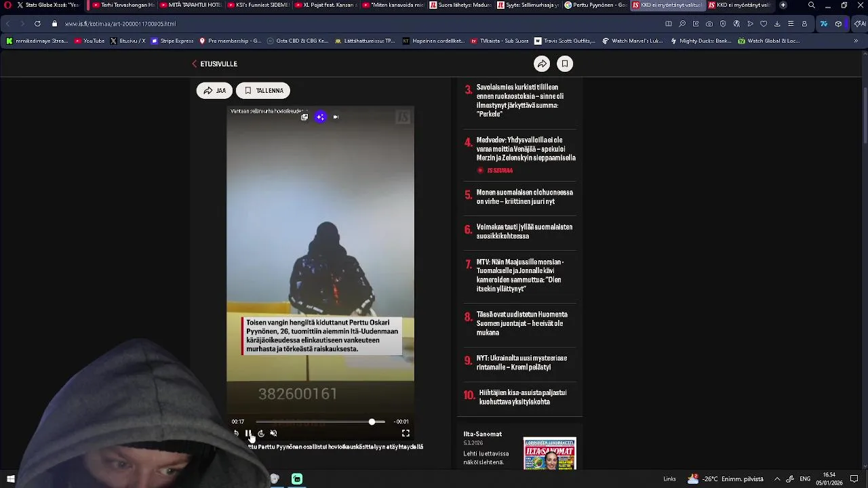Click the browser reload button
The height and width of the screenshot is (488, 868).
tap(37, 24)
